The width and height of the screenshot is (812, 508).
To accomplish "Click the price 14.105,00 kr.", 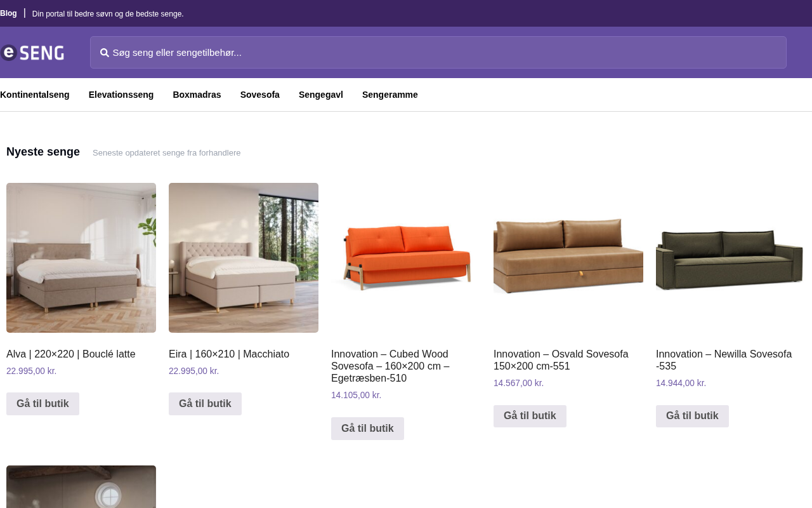I will click(357, 395).
